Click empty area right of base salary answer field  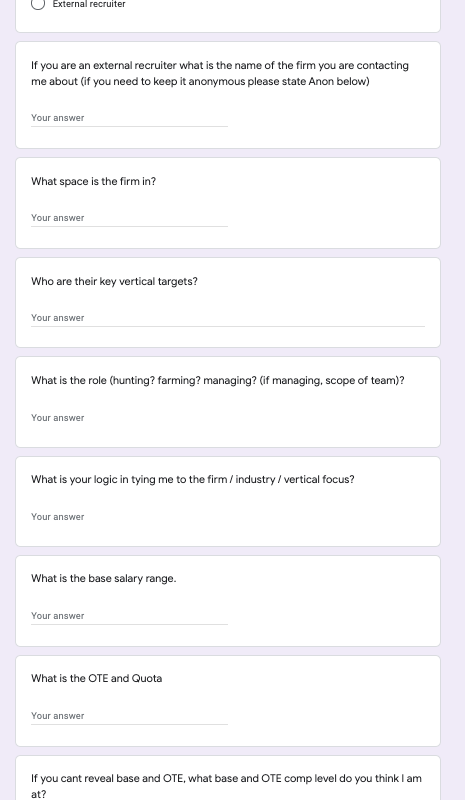coord(332,616)
